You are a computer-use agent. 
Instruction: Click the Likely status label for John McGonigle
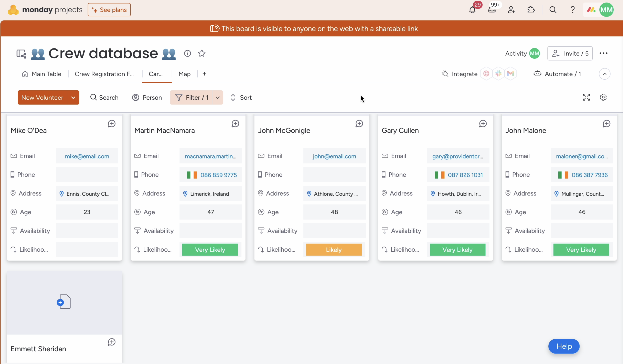[x=334, y=250]
